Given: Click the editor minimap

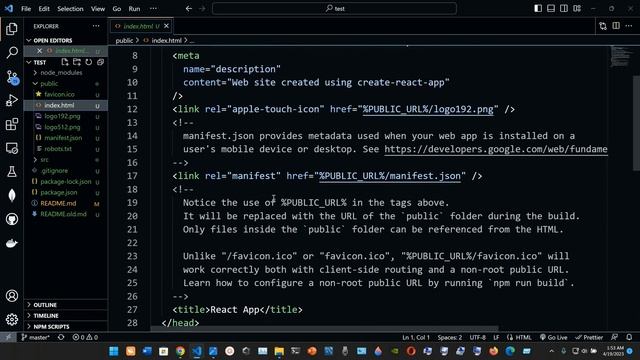Looking at the screenshot, I should (620, 56).
